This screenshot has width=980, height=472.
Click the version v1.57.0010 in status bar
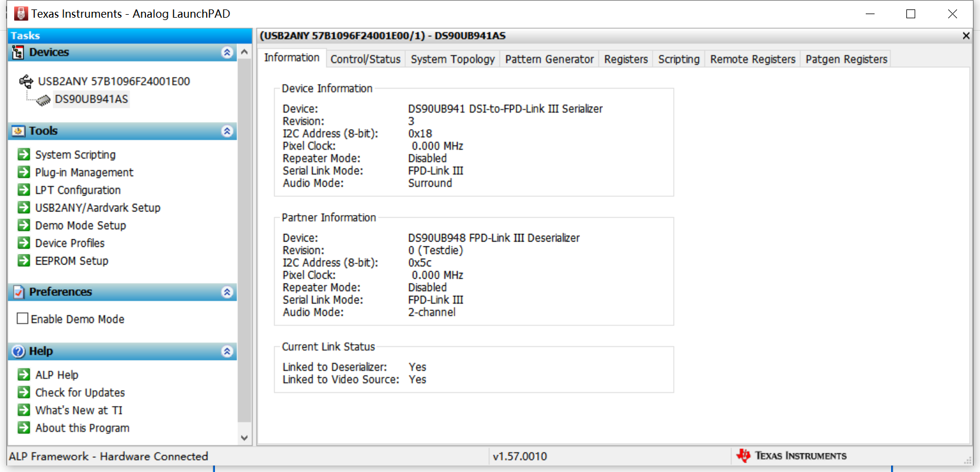click(520, 456)
